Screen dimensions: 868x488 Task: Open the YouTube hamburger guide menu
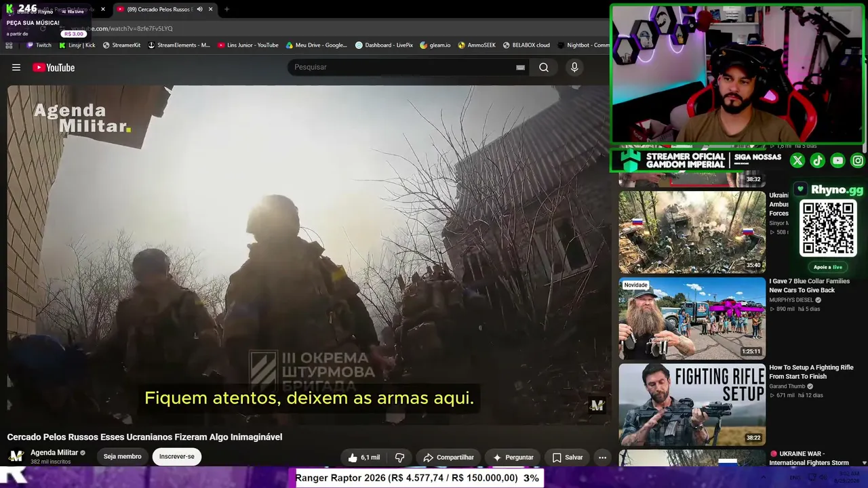tap(16, 67)
